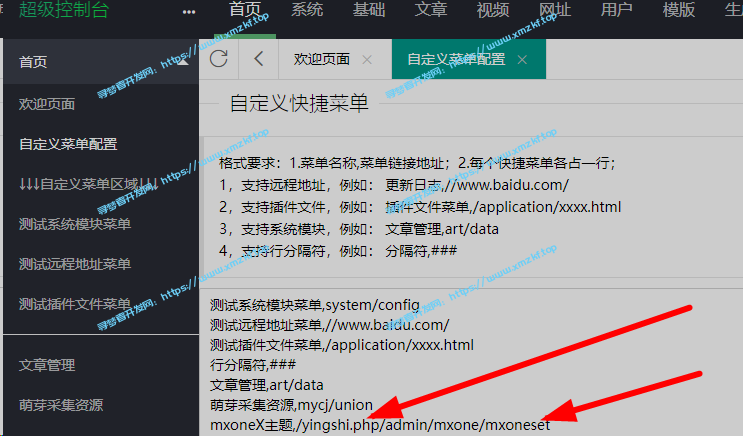Viewport: 743px width, 436px height.
Task: Select the 自定义菜单配置 tab
Action: click(x=456, y=59)
